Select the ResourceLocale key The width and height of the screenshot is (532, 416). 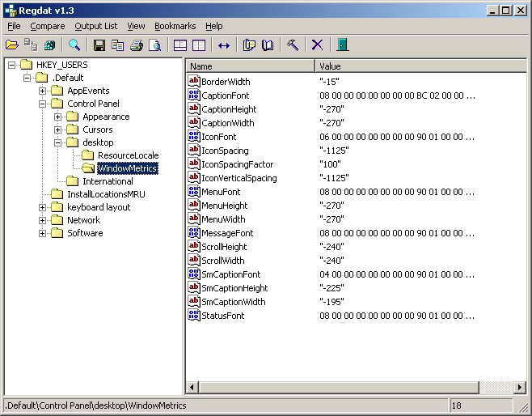click(x=129, y=155)
